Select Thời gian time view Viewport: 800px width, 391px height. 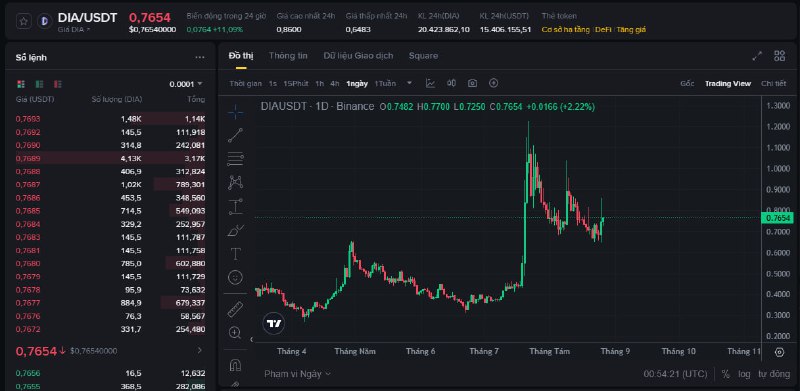coord(245,83)
